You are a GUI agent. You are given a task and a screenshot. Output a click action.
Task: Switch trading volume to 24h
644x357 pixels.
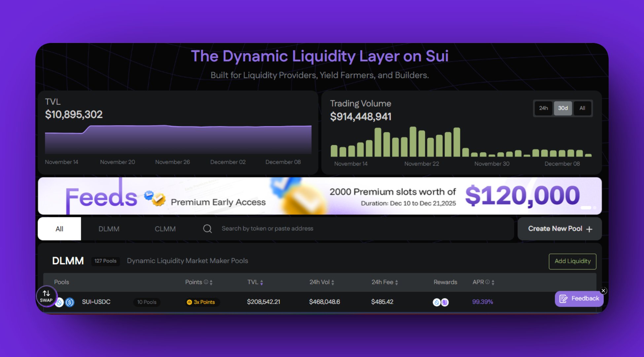(x=543, y=108)
